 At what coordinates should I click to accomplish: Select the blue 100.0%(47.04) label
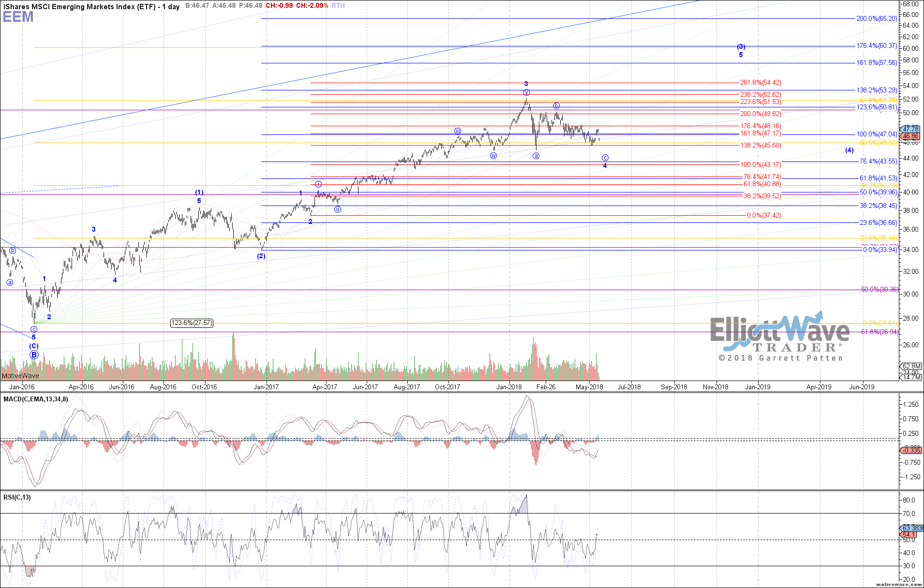(x=877, y=134)
